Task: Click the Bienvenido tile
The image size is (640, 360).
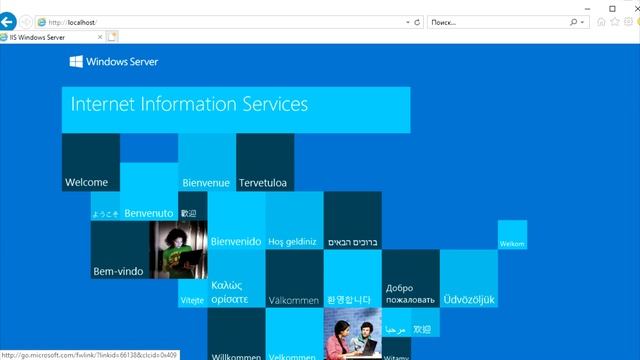Action: 236,221
